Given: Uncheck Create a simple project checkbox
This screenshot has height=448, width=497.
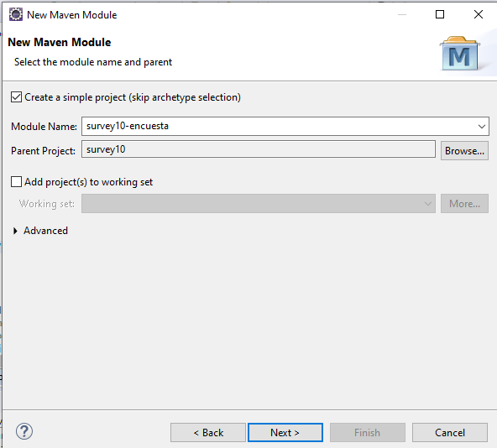Looking at the screenshot, I should pos(16,97).
